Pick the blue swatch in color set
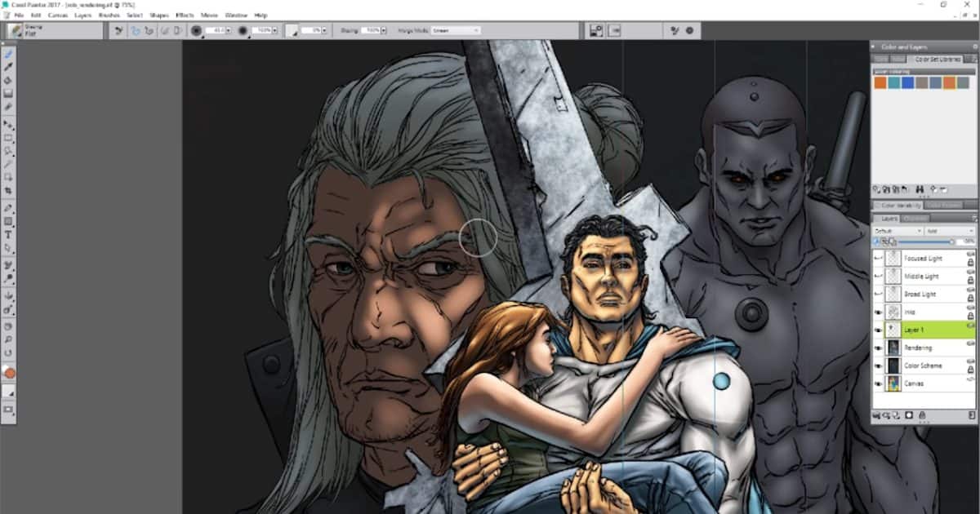 (x=908, y=82)
